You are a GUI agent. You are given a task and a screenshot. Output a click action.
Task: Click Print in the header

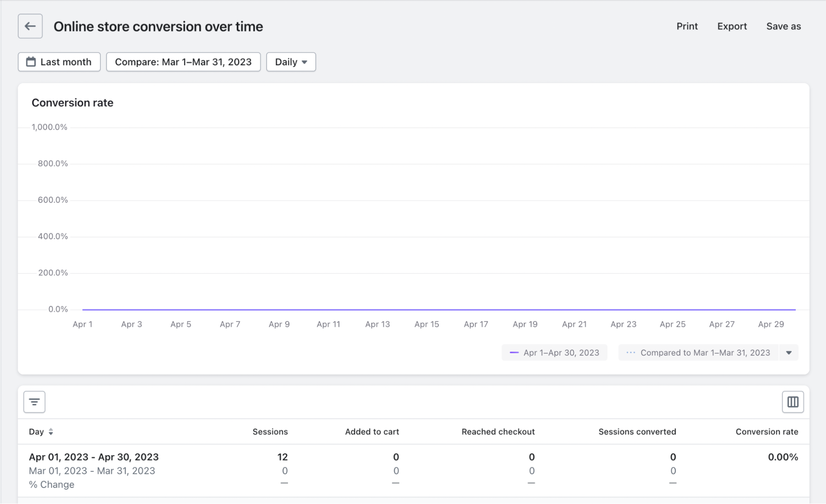pyautogui.click(x=687, y=26)
